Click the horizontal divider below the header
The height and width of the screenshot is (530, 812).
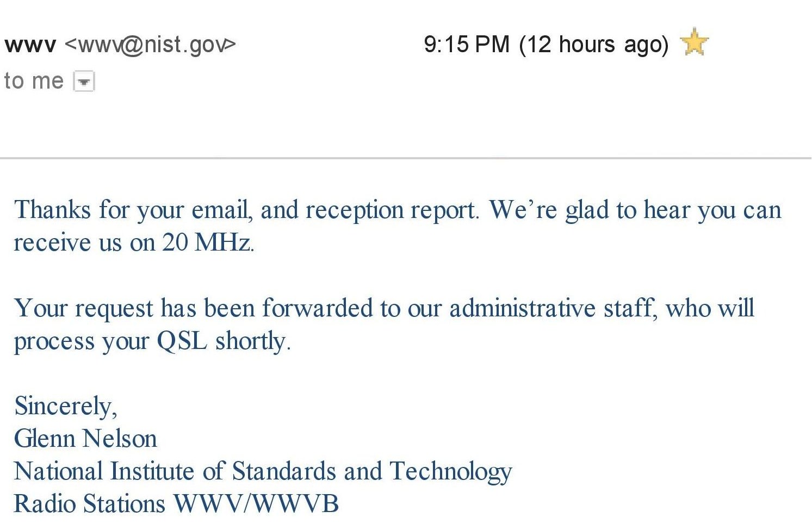pyautogui.click(x=406, y=158)
